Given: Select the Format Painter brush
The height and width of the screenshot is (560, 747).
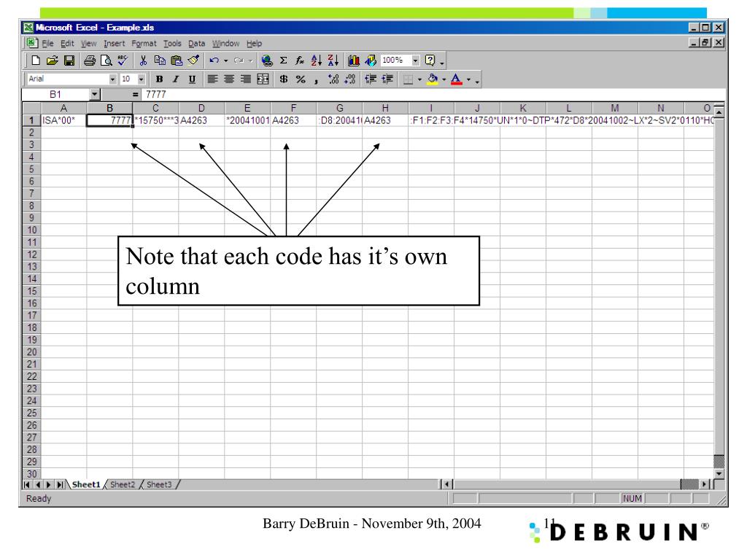Looking at the screenshot, I should 193,61.
